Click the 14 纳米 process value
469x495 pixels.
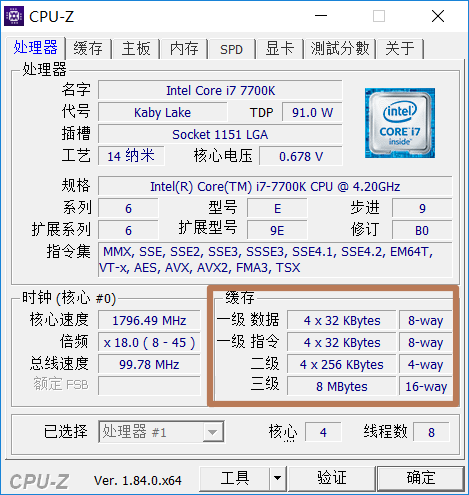coord(131,156)
